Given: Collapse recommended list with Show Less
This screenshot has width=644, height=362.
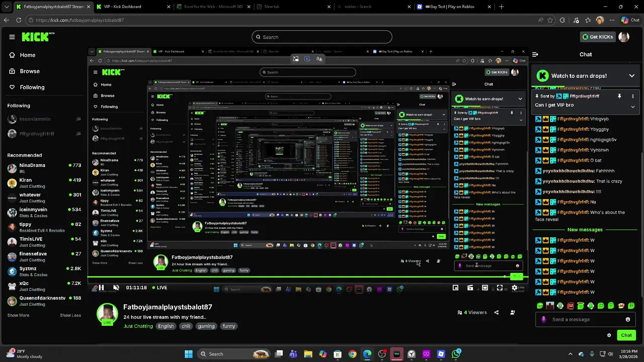Looking at the screenshot, I should (x=70, y=315).
